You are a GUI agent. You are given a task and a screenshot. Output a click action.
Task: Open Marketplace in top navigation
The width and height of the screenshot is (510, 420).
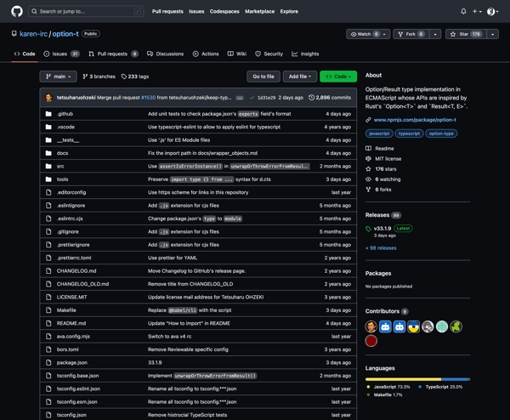(259, 11)
